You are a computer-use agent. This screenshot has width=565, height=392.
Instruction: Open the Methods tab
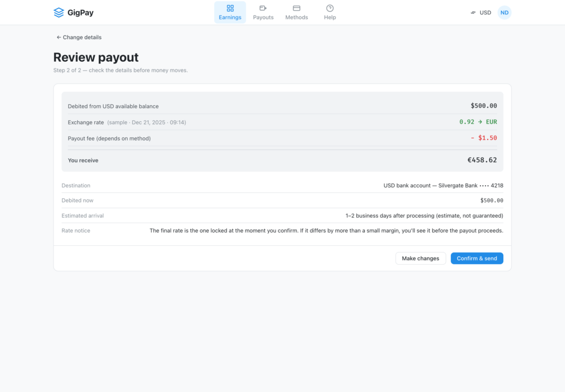(x=296, y=13)
